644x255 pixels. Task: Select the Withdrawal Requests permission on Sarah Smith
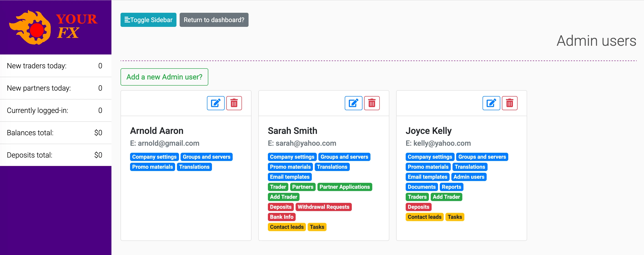pos(324,207)
